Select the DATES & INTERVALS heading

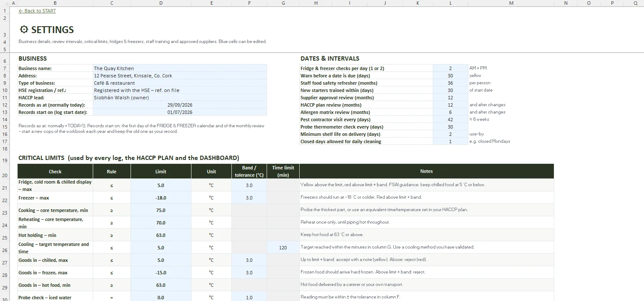pyautogui.click(x=330, y=58)
